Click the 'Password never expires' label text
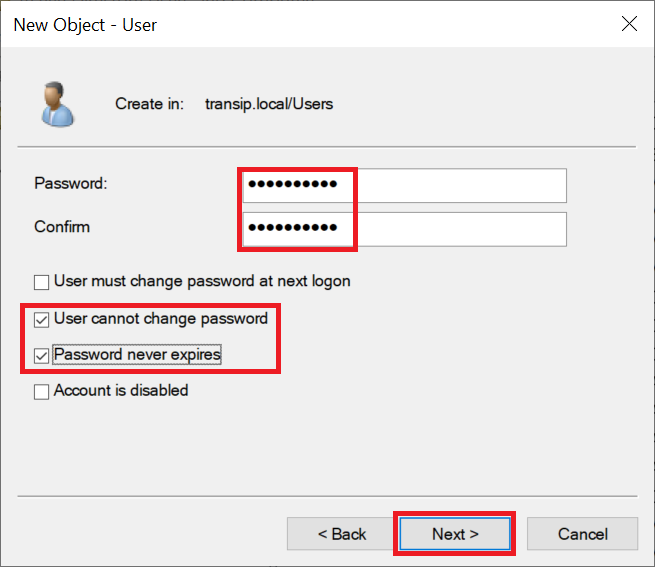The height and width of the screenshot is (567, 655). (137, 355)
